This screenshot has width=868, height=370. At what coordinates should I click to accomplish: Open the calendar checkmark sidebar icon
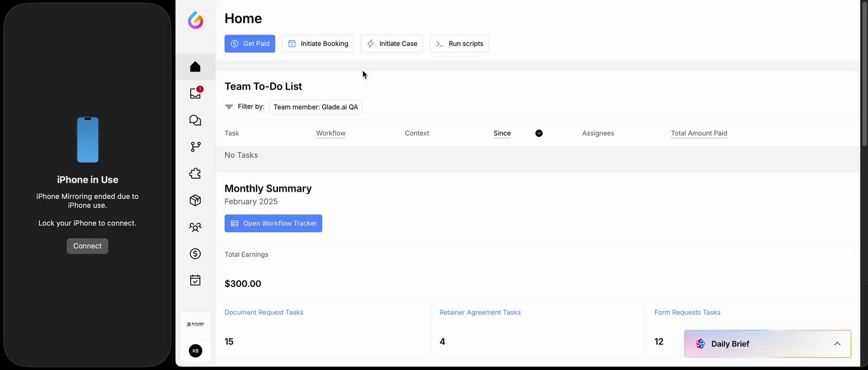(x=195, y=281)
